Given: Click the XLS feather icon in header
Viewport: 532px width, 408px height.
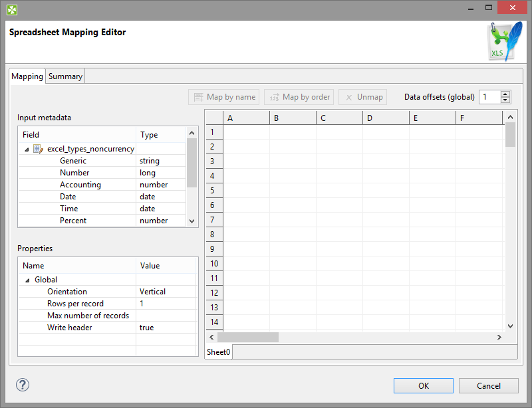Looking at the screenshot, I should coord(503,42).
